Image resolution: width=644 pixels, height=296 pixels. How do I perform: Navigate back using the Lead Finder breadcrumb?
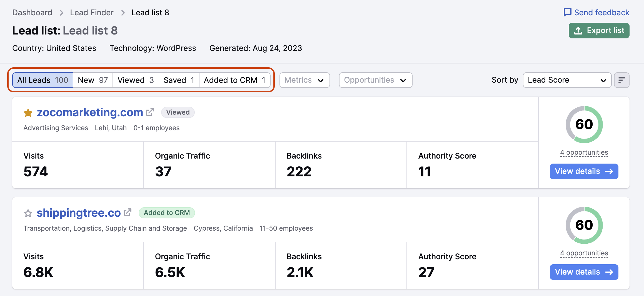pos(92,12)
